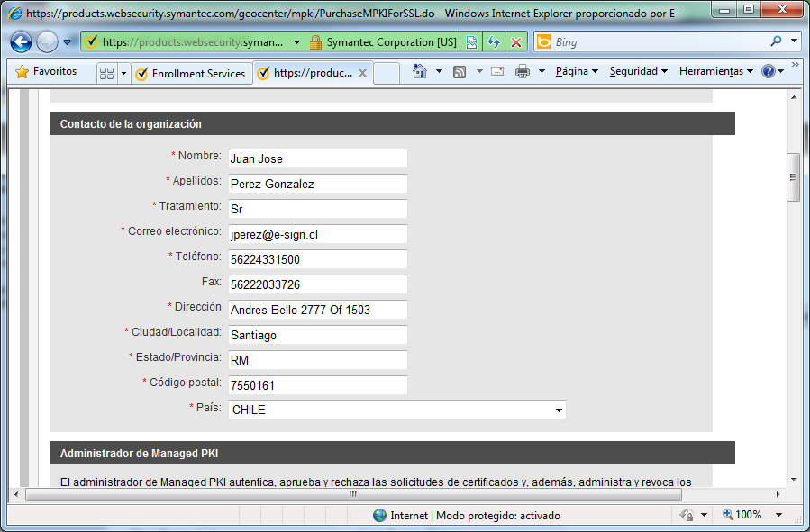This screenshot has width=810, height=532.
Task: Click the Home page icon
Action: click(419, 72)
